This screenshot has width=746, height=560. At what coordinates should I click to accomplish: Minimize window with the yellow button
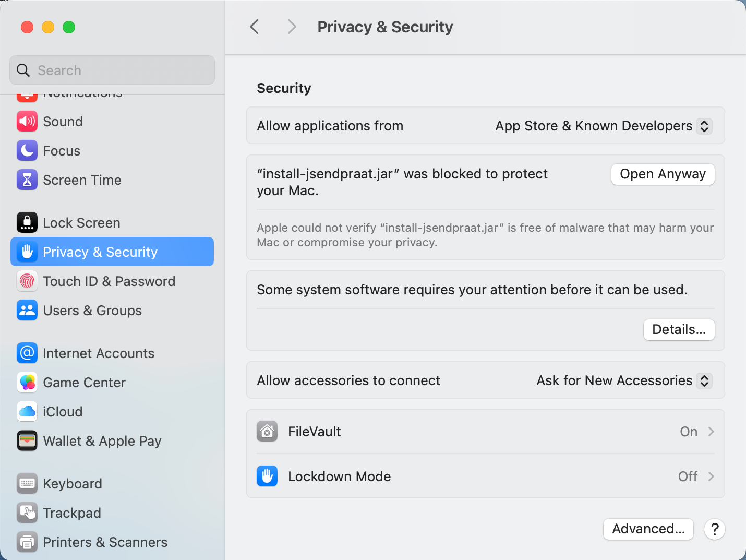point(48,27)
